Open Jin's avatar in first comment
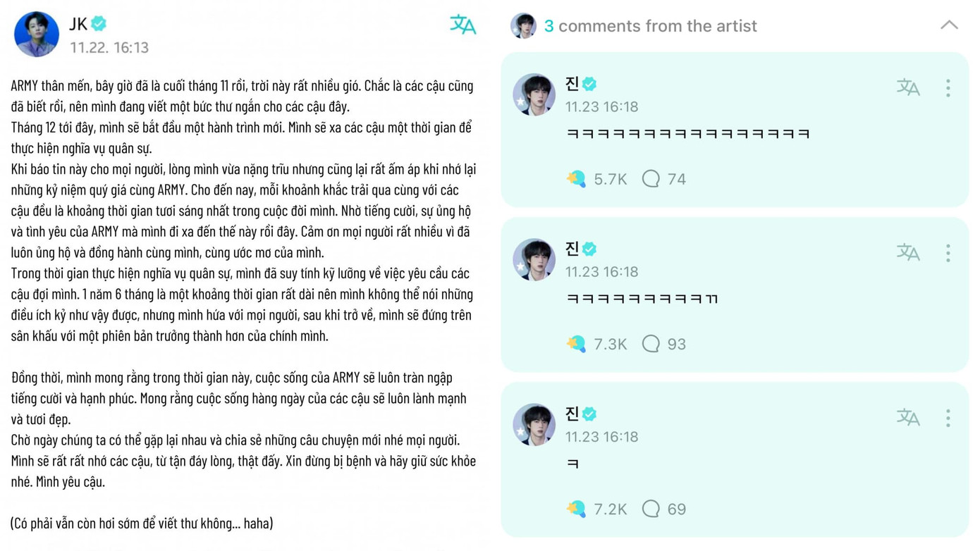 coord(534,94)
